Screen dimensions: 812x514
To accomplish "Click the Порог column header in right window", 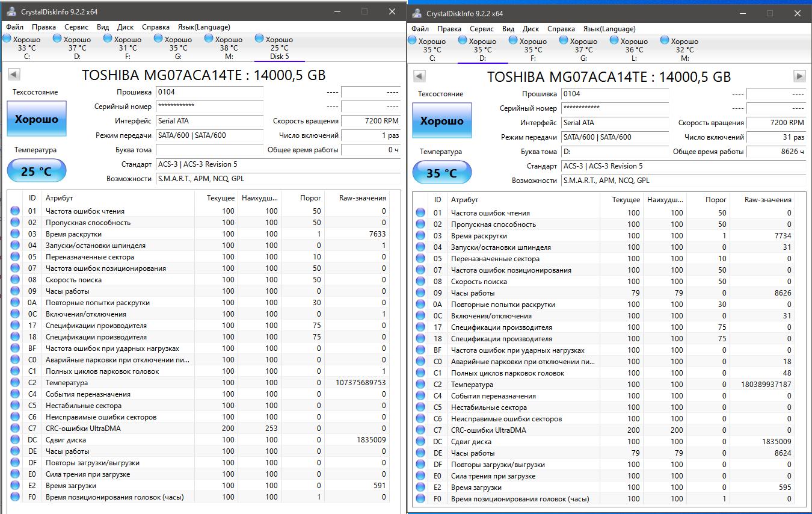I will point(709,200).
